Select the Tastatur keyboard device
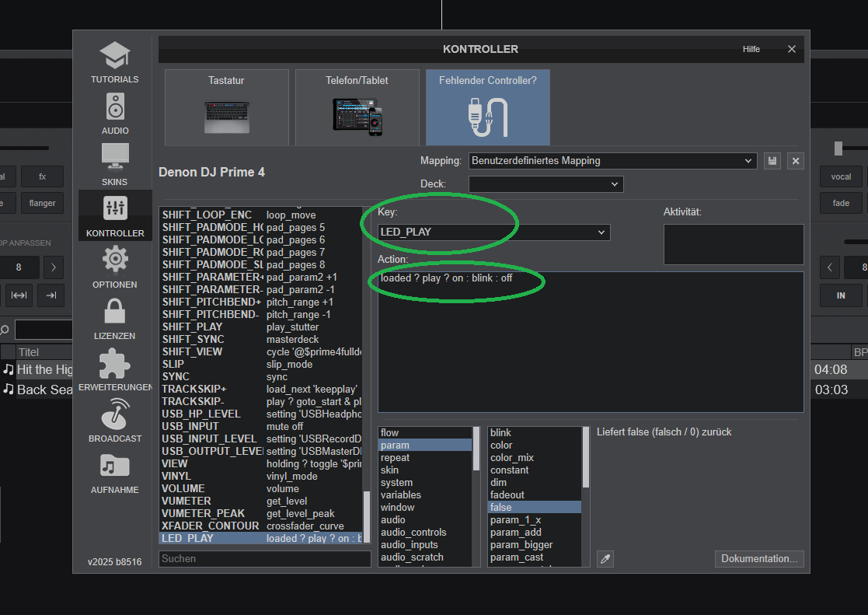 [226, 107]
